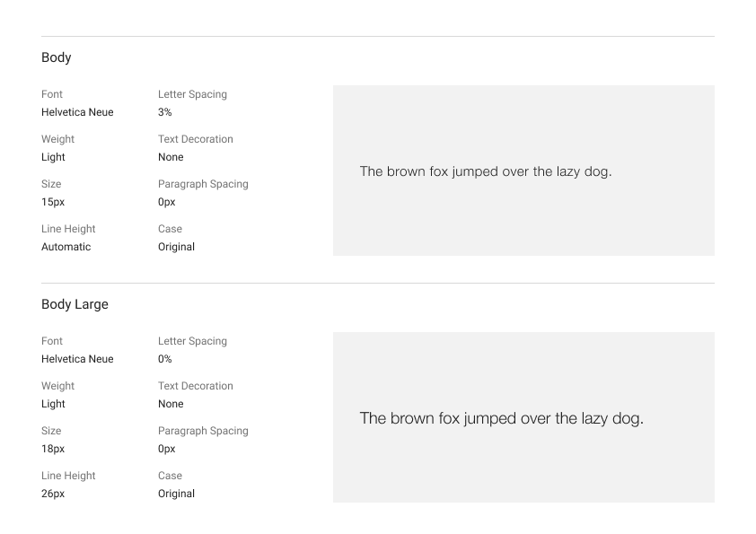Click the Body Large sample sentence preview text

point(501,418)
